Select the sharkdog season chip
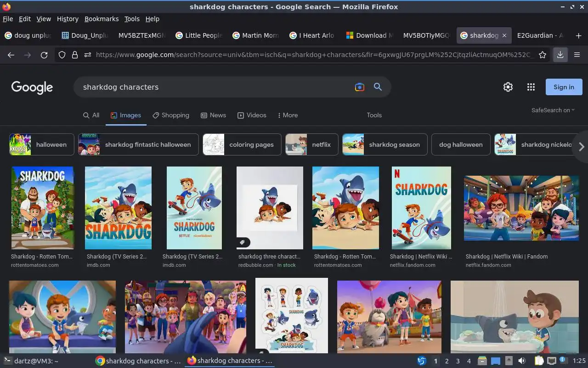Viewport: 588px width, 368px height. point(385,144)
